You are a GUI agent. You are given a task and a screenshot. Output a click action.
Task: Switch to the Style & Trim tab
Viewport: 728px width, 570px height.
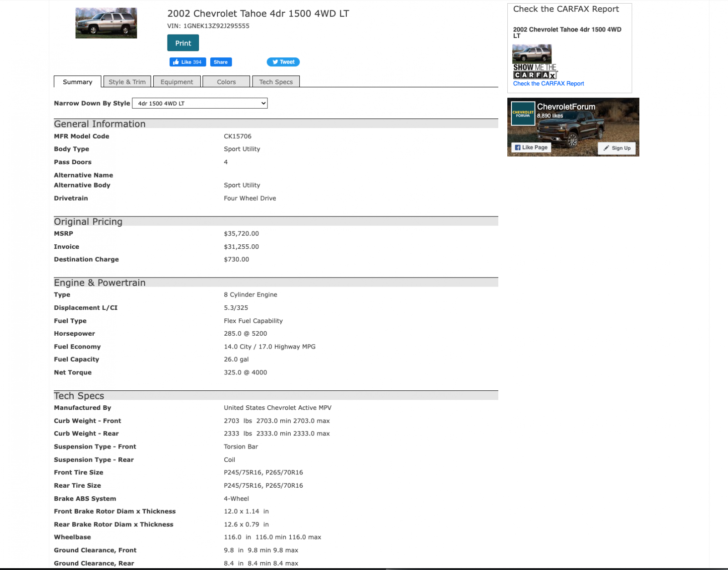tap(127, 82)
